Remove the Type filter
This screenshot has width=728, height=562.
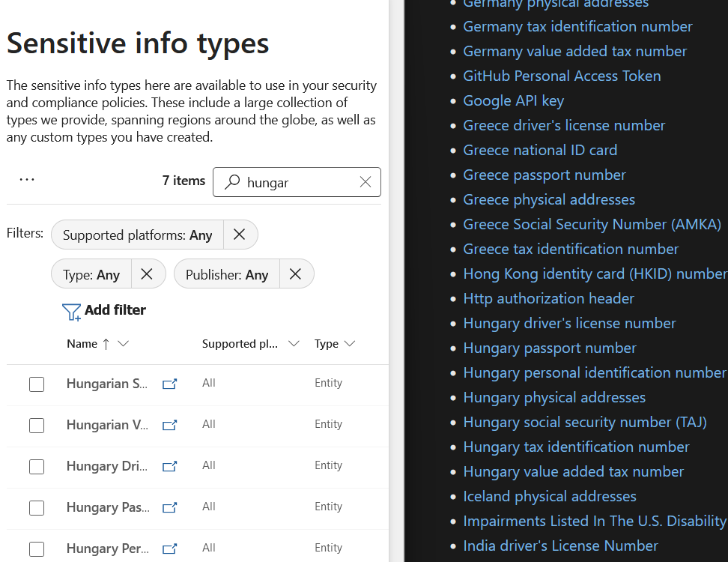[147, 274]
